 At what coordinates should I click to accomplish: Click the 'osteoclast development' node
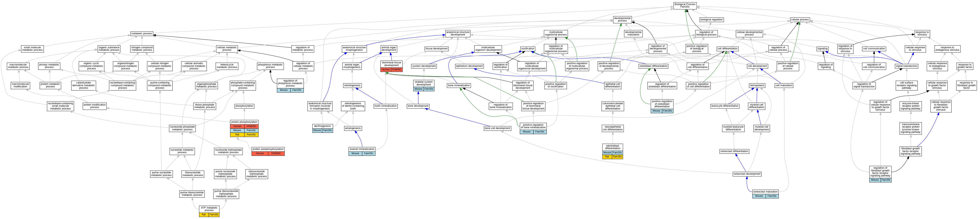click(747, 174)
